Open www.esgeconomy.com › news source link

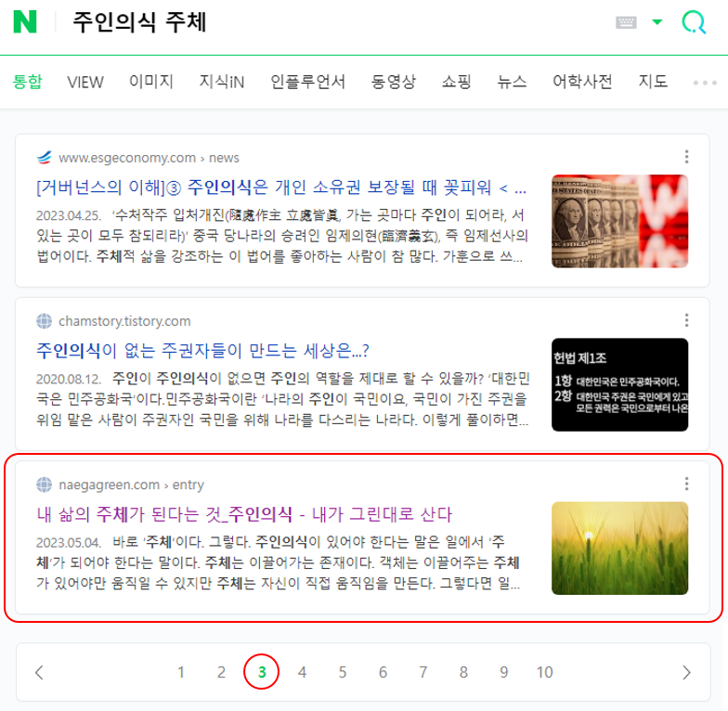[149, 158]
